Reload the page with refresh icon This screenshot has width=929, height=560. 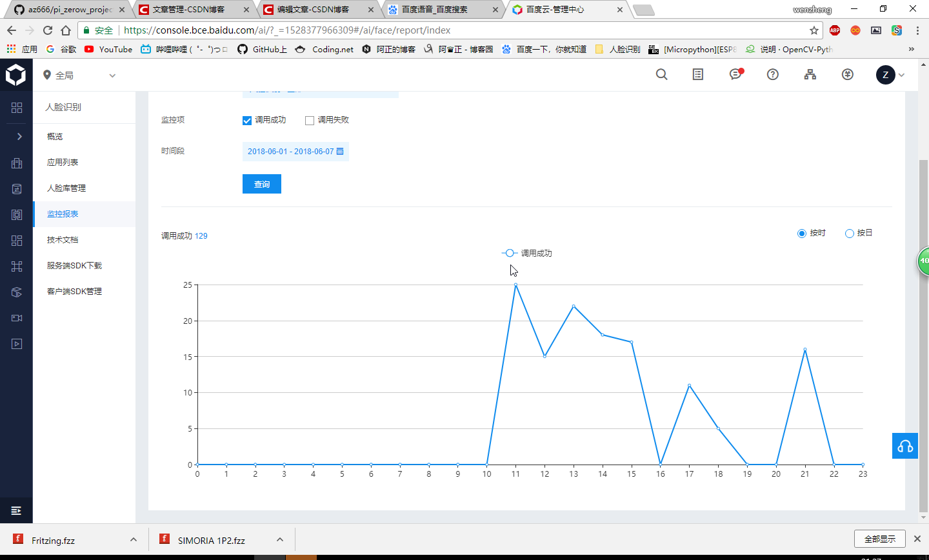click(x=47, y=30)
